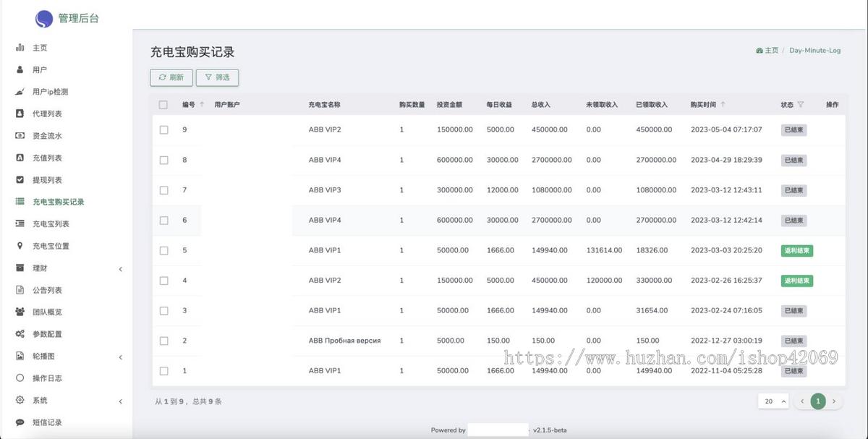Click the 管理后台 logo at top left
Image resolution: width=868 pixels, height=439 pixels.
coord(44,19)
